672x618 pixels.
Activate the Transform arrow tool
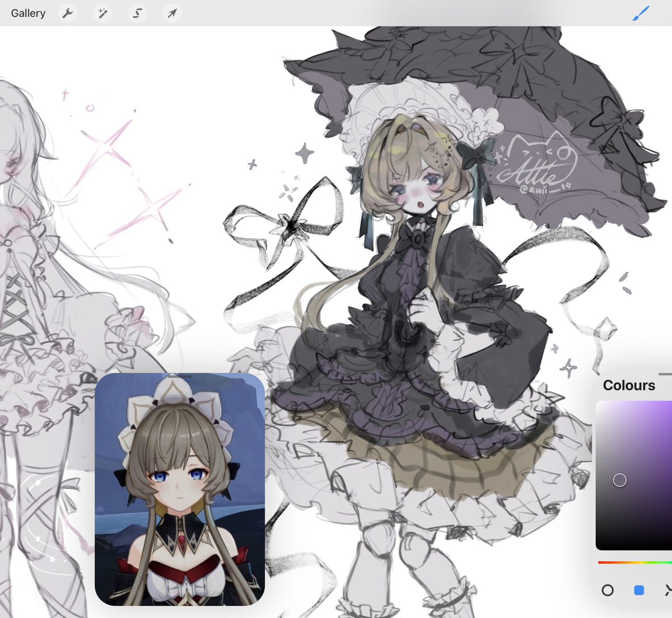pyautogui.click(x=172, y=13)
